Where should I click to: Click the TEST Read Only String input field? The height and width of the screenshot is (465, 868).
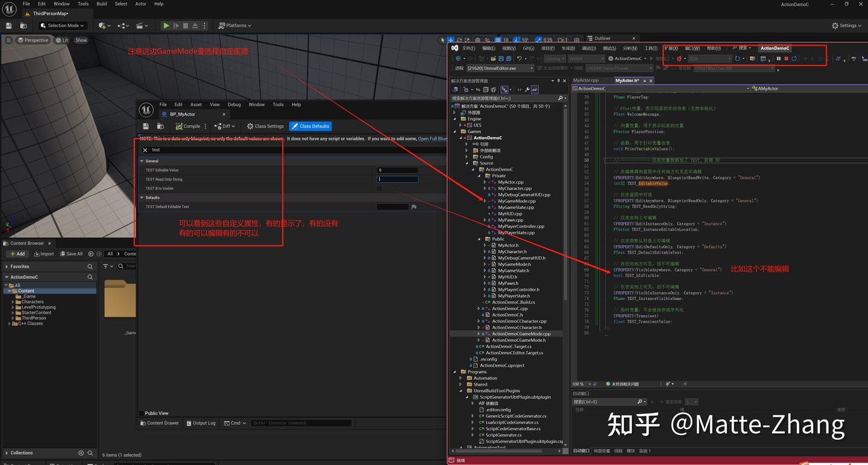click(x=397, y=179)
